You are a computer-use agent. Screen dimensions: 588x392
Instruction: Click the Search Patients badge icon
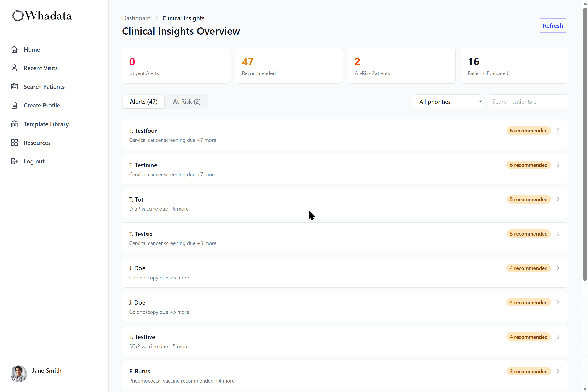coord(15,86)
